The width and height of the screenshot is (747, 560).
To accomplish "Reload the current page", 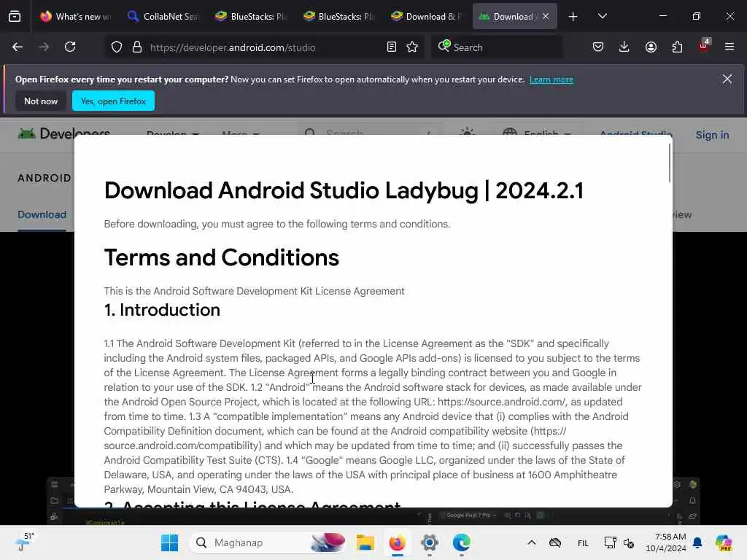I will (x=70, y=47).
